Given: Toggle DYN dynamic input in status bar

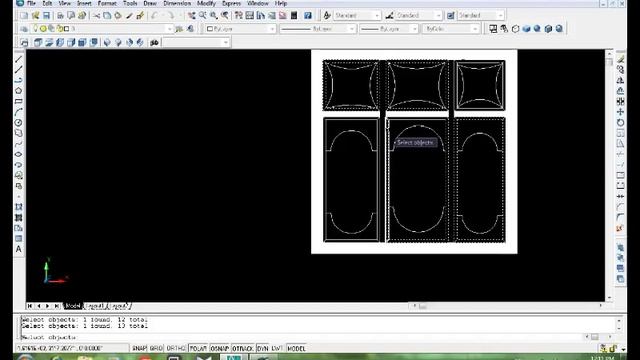Looking at the screenshot, I should pos(262,349).
